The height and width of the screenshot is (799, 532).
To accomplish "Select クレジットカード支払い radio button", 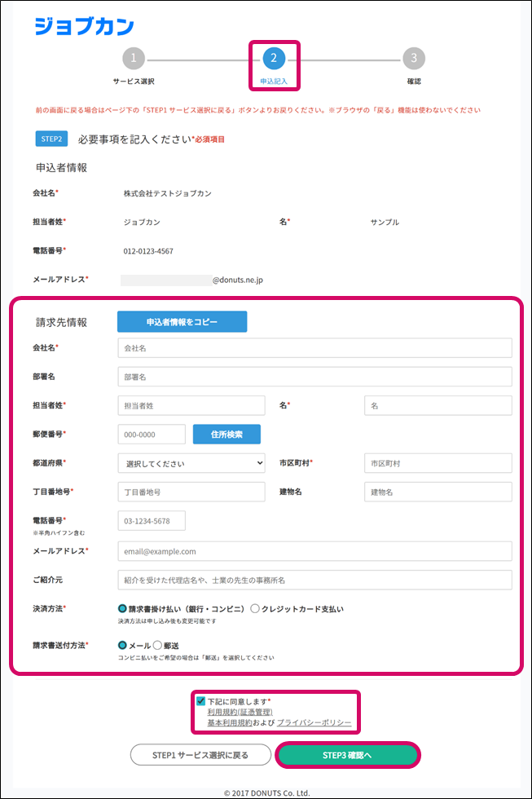I will coord(255,608).
